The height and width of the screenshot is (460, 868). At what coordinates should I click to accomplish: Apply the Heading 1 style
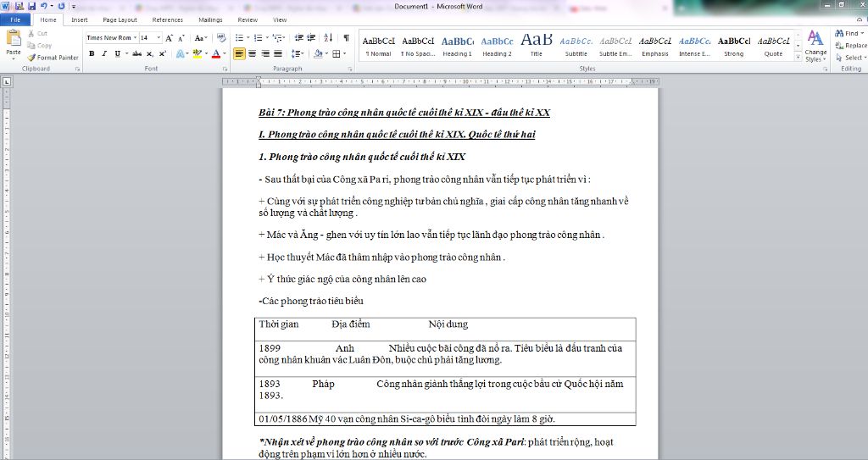[457, 46]
